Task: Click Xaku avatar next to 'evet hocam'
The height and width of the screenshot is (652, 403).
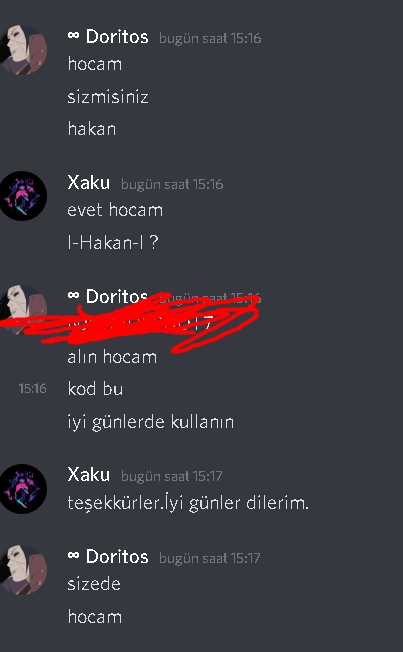Action: click(22, 196)
